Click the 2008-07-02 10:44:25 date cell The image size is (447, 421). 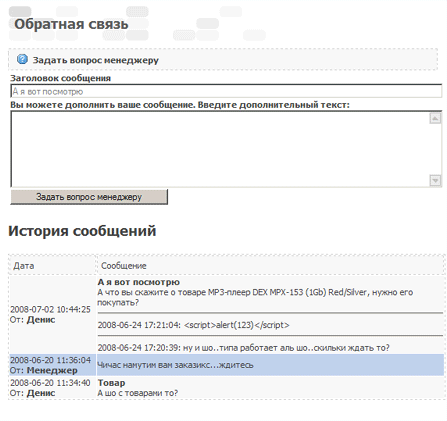50,310
